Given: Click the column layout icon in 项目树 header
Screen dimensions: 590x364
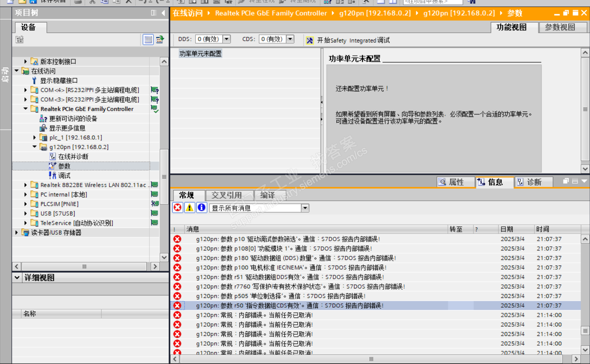Looking at the screenshot, I should click(x=153, y=13).
